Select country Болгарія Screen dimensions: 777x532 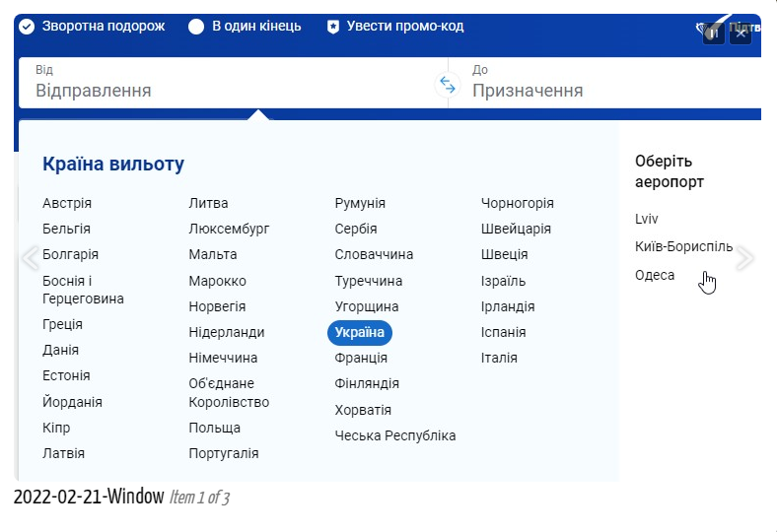(70, 254)
